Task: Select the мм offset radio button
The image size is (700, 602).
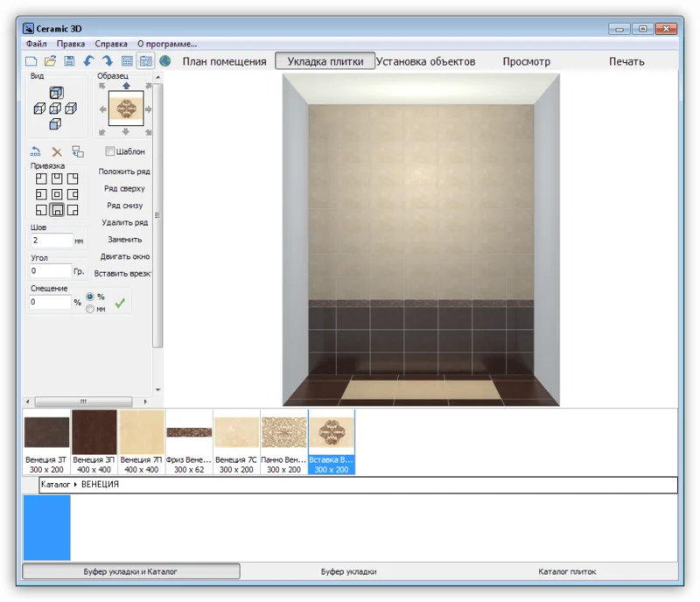Action: pos(90,309)
